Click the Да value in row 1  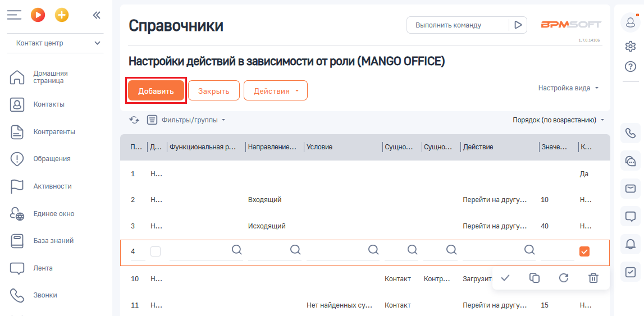583,174
